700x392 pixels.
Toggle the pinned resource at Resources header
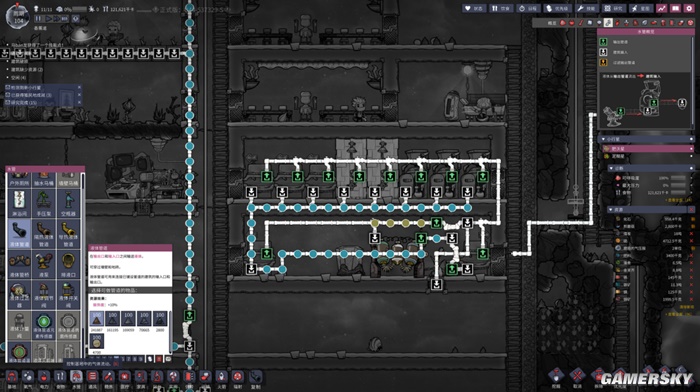coord(690,209)
